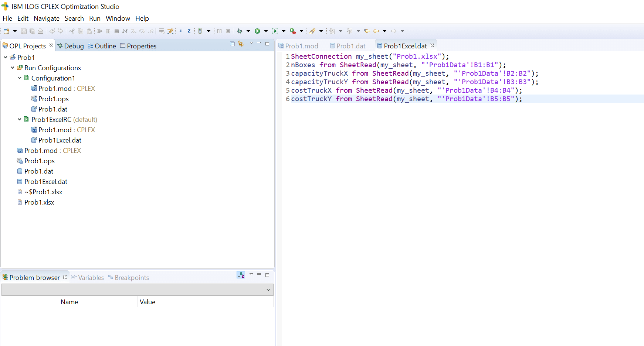
Task: Click the Collapse All icon in OPL Projects
Action: point(233,44)
